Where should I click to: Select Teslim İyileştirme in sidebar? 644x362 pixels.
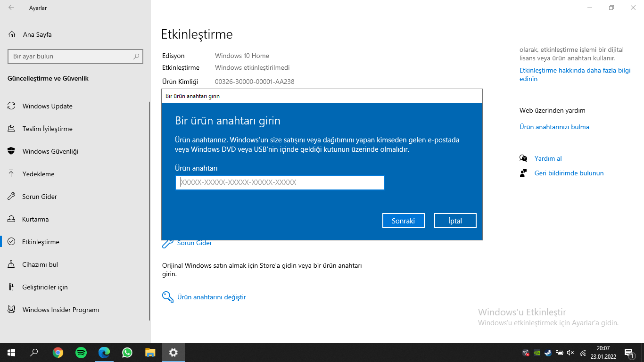click(x=48, y=129)
